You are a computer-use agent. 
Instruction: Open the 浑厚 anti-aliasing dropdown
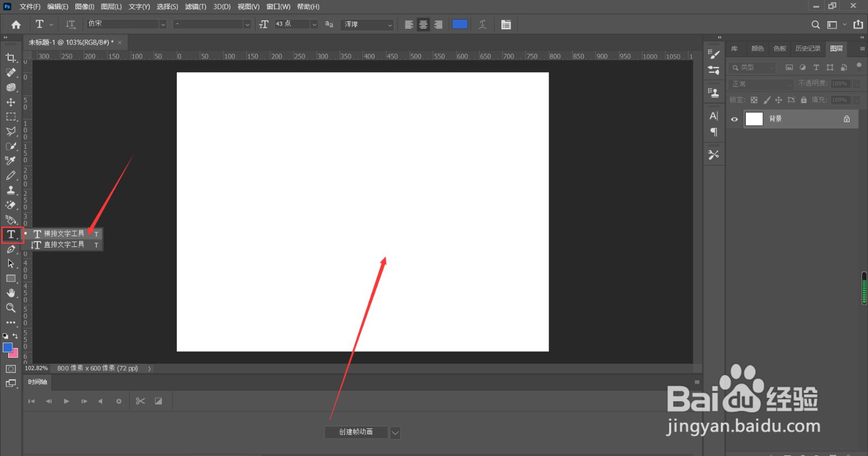(x=367, y=24)
